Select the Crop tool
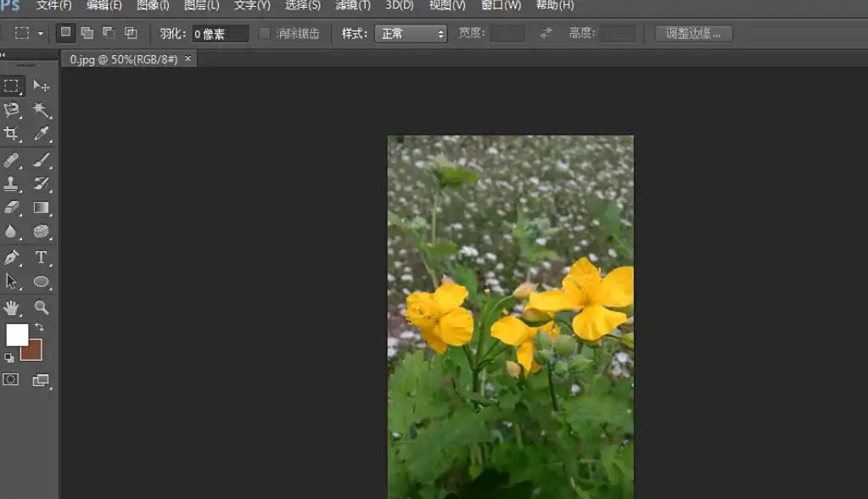This screenshot has height=499, width=868. [x=12, y=132]
